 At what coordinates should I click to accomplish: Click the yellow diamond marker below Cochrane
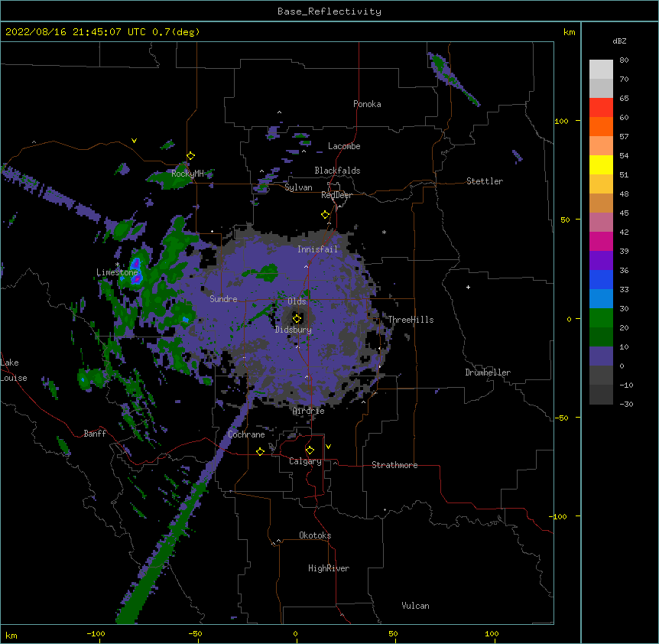[260, 451]
